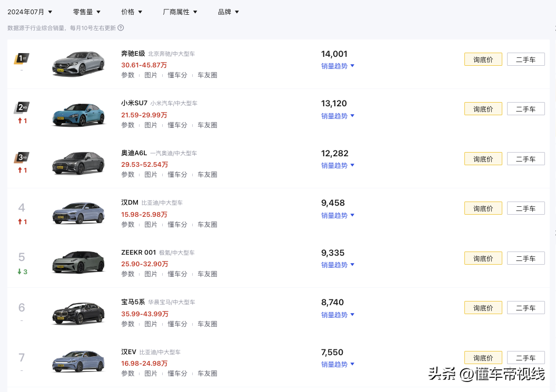This screenshot has height=392, width=556.
Task: Open 懂车分 for 宝马5系
Action: click(x=177, y=324)
